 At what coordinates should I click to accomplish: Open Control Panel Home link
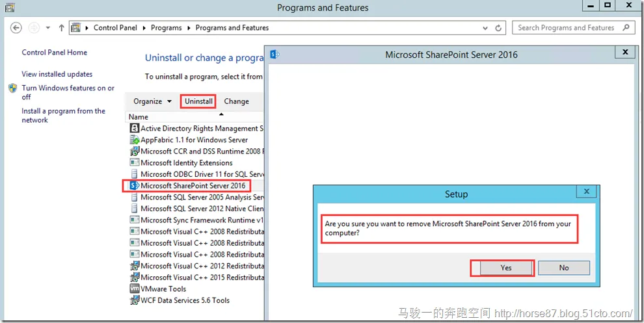[x=54, y=53]
